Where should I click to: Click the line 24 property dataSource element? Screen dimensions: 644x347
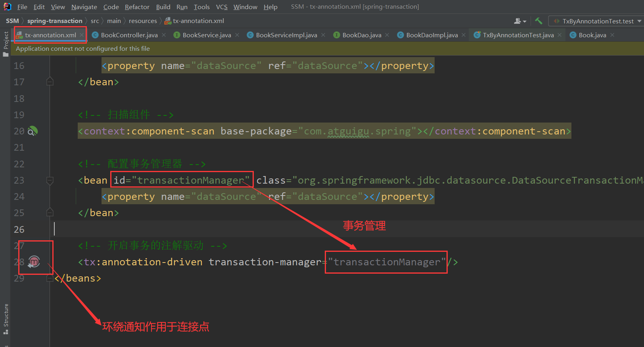pos(268,197)
